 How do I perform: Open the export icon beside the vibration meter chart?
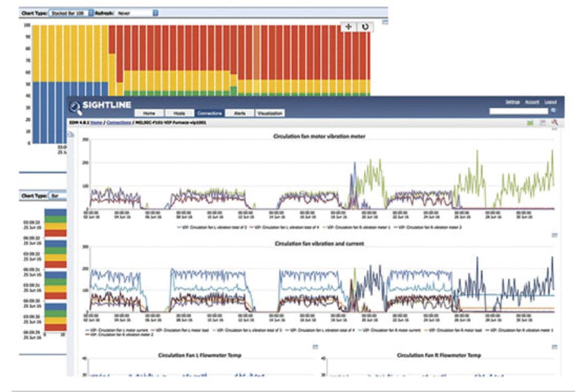(x=555, y=237)
